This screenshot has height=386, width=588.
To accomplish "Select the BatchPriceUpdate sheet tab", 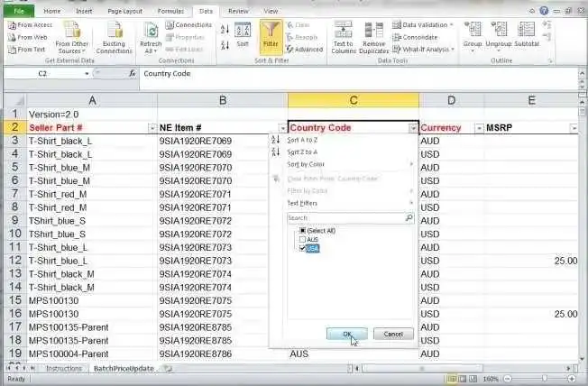I will [124, 368].
